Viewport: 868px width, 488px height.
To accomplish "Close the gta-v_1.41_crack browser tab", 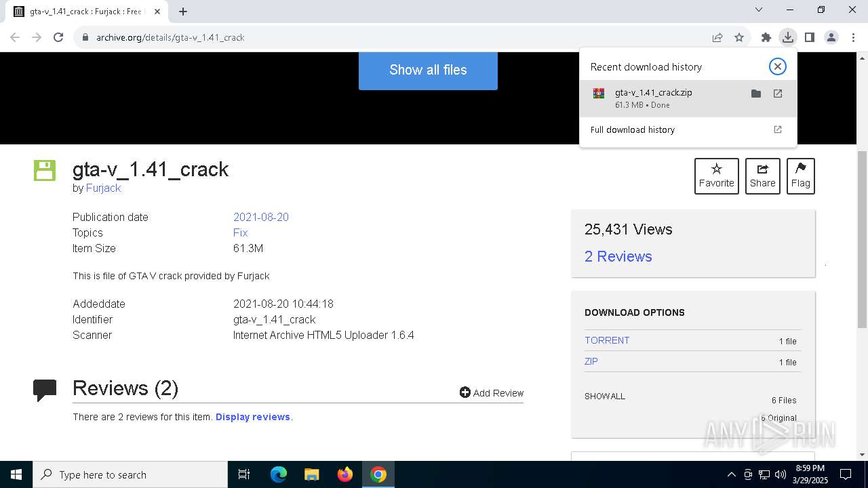I will pyautogui.click(x=157, y=12).
